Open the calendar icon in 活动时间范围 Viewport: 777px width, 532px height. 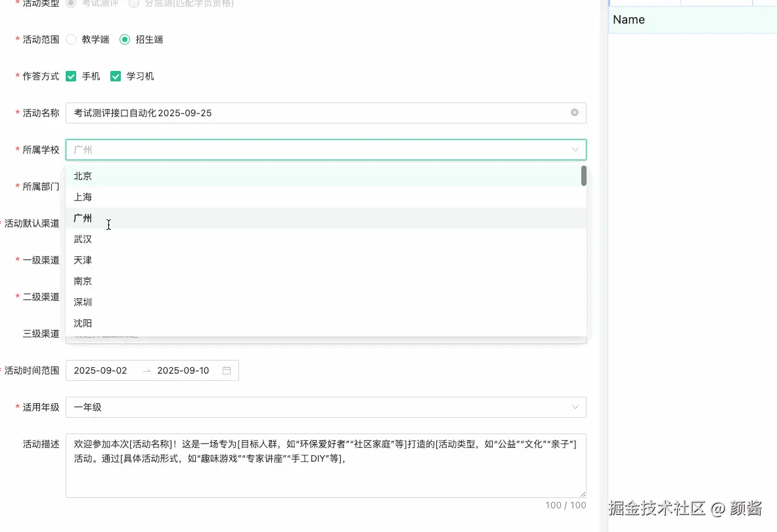click(227, 370)
